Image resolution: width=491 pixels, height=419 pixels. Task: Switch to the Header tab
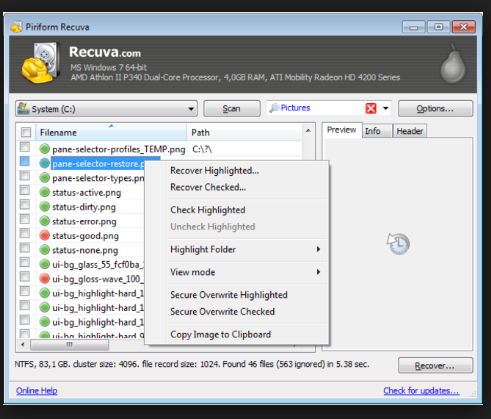tap(410, 131)
